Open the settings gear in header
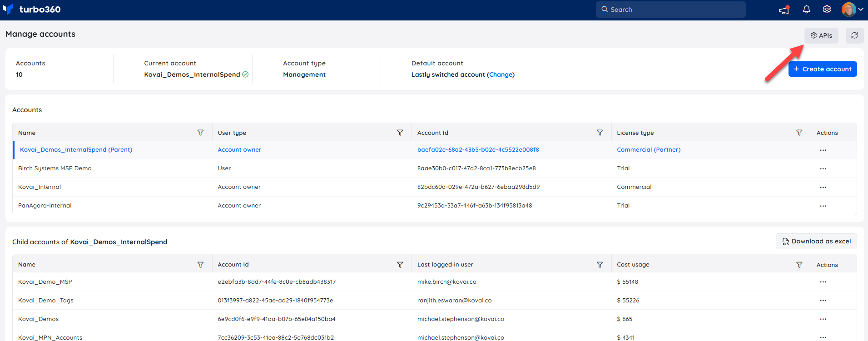868x341 pixels. pos(827,10)
